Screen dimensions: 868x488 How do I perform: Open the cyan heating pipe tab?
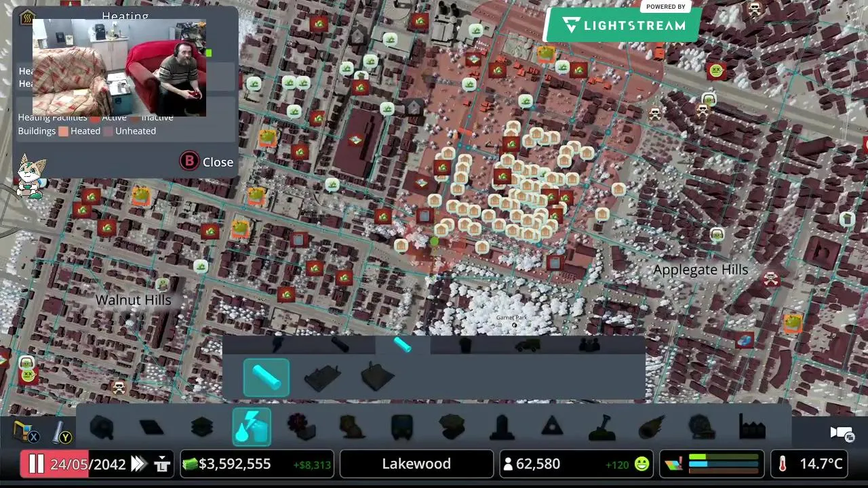click(402, 344)
